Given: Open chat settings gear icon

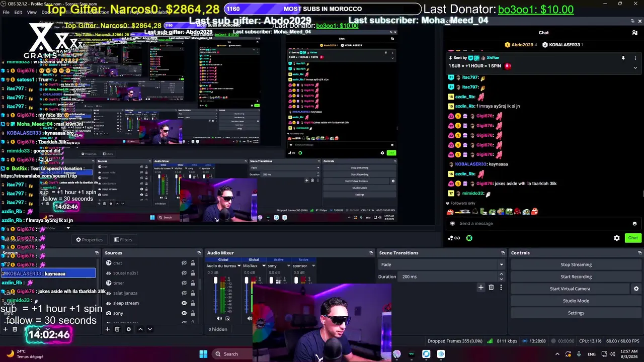Looking at the screenshot, I should pyautogui.click(x=617, y=238).
